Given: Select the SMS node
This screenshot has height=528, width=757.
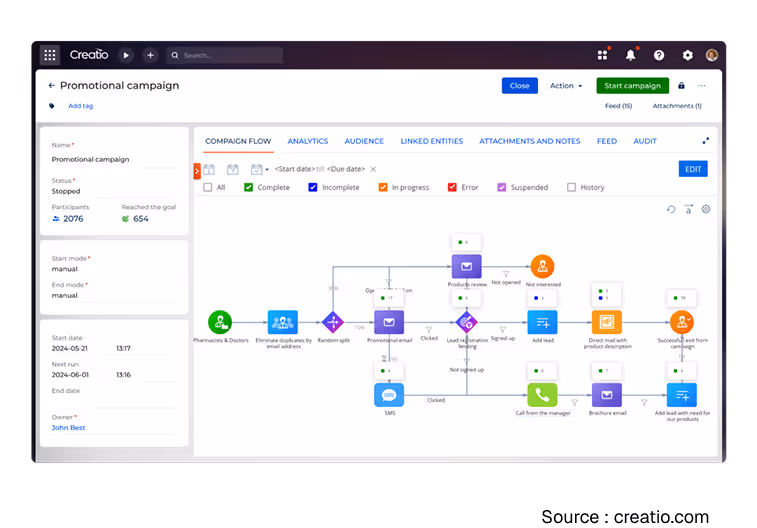Looking at the screenshot, I should pyautogui.click(x=389, y=395).
